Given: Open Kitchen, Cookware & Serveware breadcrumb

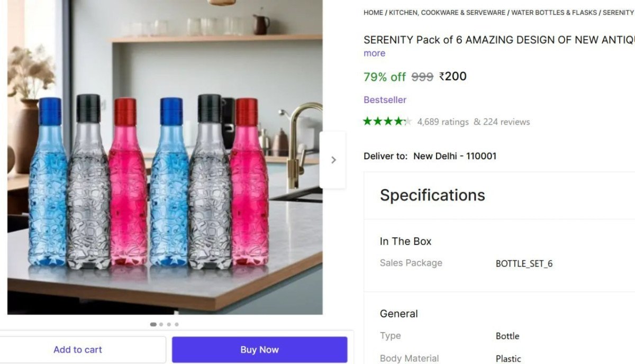Looking at the screenshot, I should (x=447, y=13).
